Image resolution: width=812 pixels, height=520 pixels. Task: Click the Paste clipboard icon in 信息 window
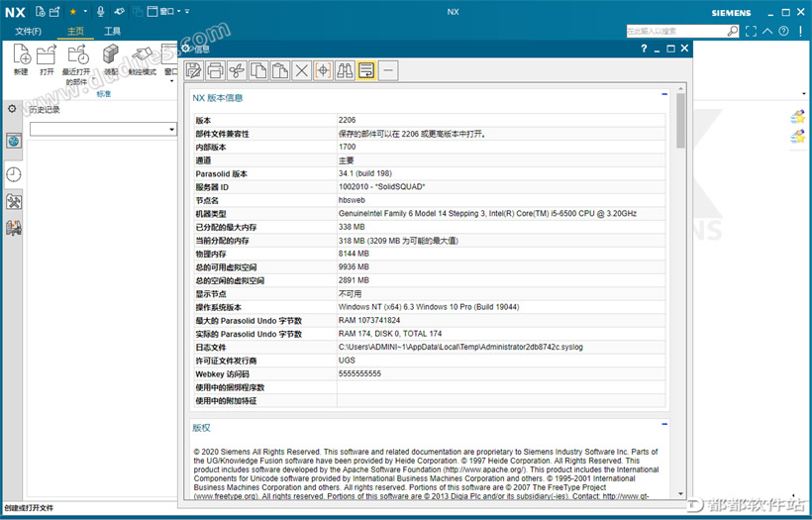click(280, 70)
